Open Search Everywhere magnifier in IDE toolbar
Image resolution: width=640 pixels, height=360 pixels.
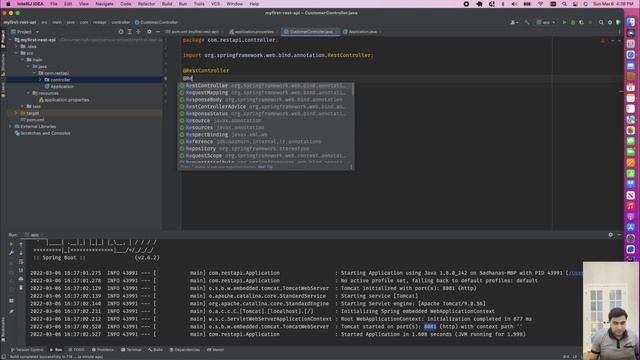[x=601, y=22]
